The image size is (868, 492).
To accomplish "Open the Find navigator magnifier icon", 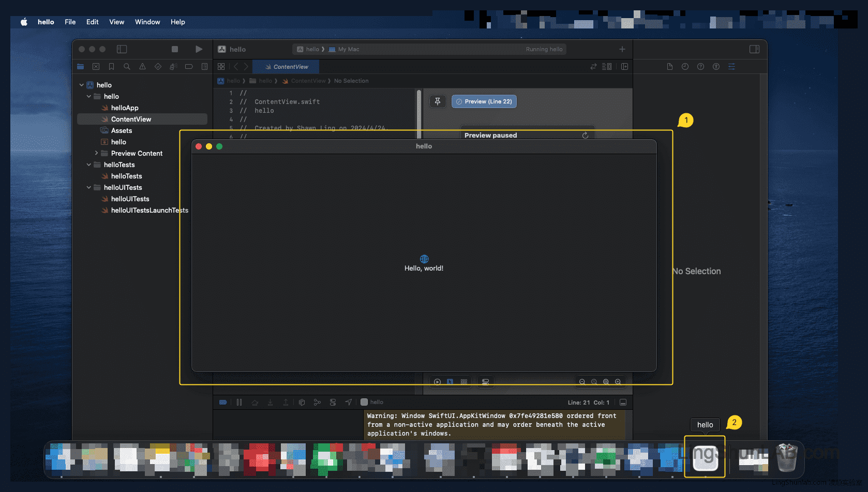I will (127, 67).
